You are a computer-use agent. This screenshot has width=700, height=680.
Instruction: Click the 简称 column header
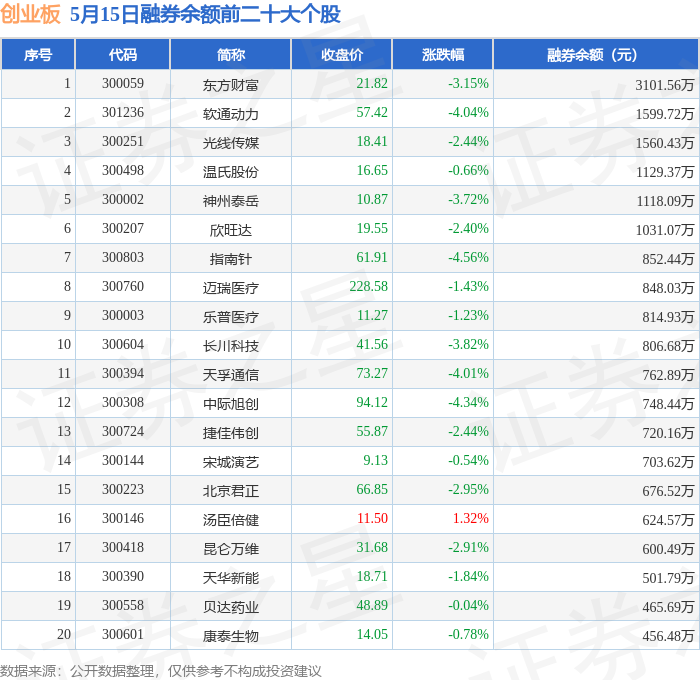pos(231,54)
